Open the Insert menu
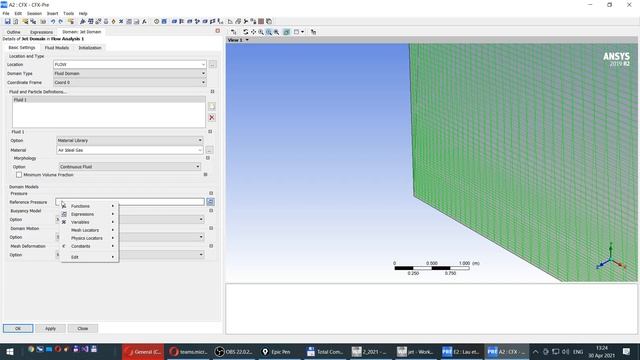 point(52,13)
